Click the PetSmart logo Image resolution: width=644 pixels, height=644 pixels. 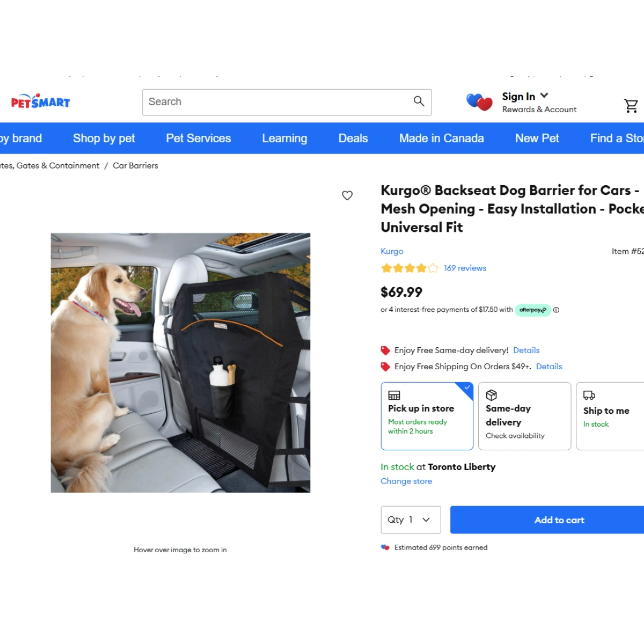point(41,101)
